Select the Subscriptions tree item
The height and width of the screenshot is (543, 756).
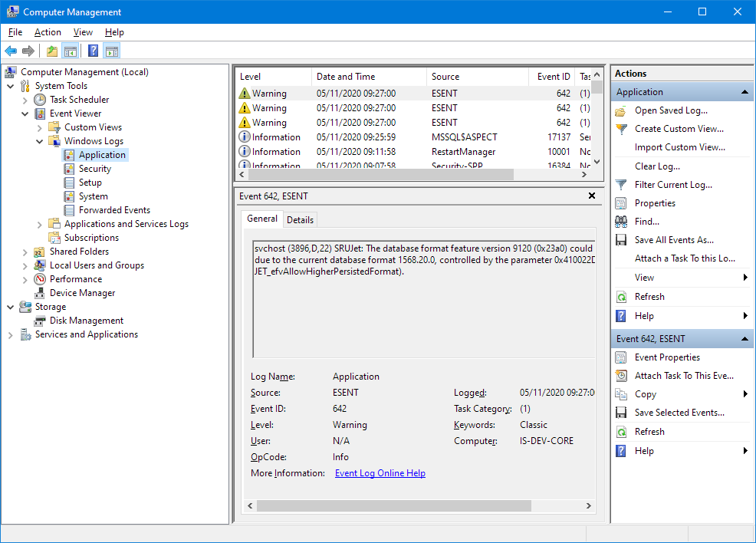tap(91, 238)
